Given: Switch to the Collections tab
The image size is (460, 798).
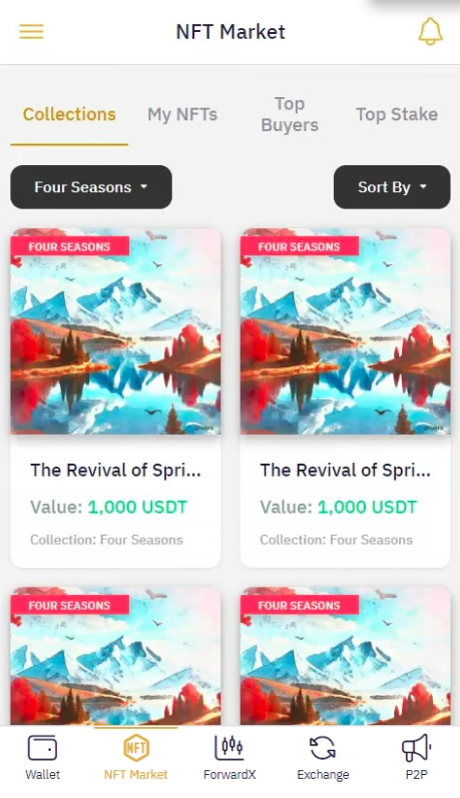Looking at the screenshot, I should pyautogui.click(x=69, y=115).
